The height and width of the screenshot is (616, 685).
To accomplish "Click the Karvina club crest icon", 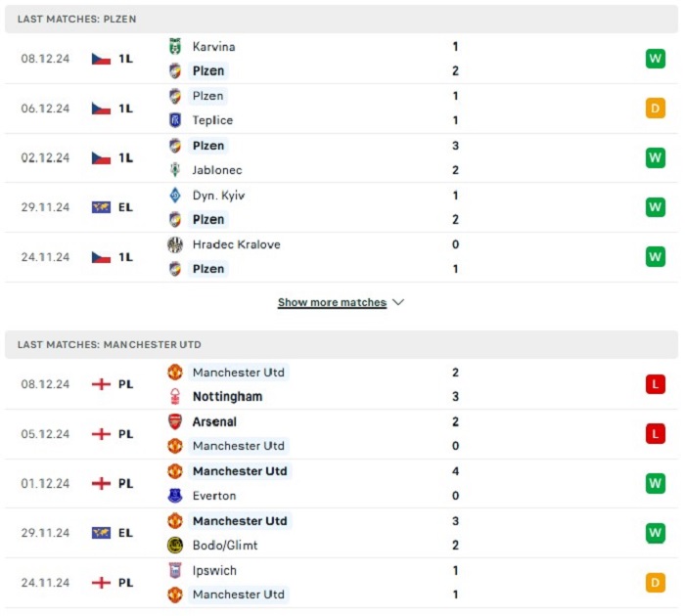I will tap(175, 46).
